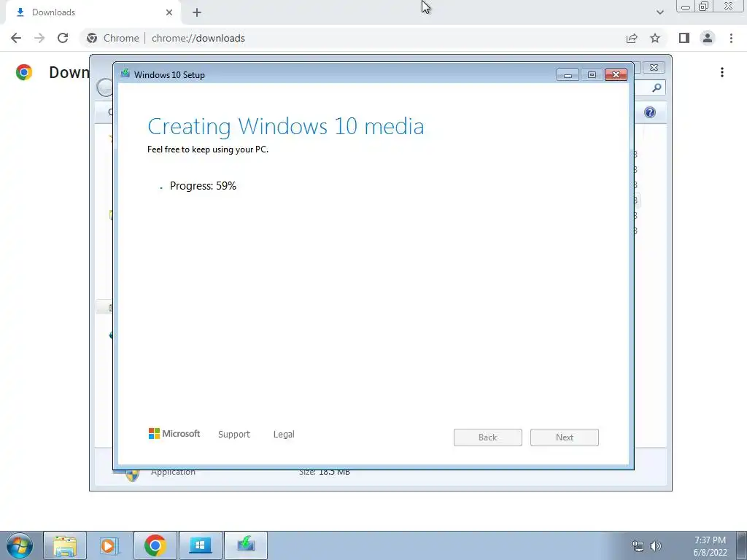
Task: Close the Windows 10 Setup window
Action: [x=616, y=75]
